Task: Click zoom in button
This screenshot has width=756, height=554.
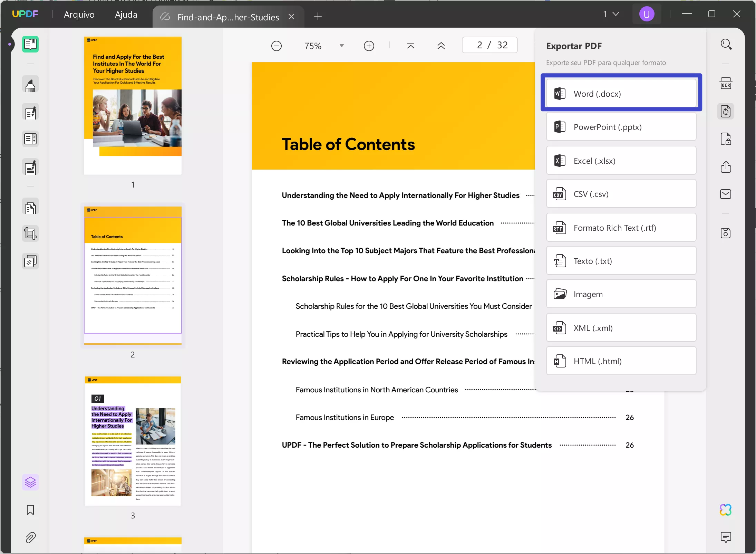Action: point(369,46)
